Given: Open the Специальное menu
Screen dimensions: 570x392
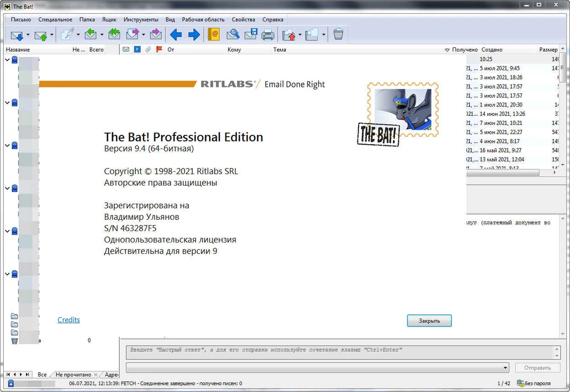Looking at the screenshot, I should [x=55, y=19].
